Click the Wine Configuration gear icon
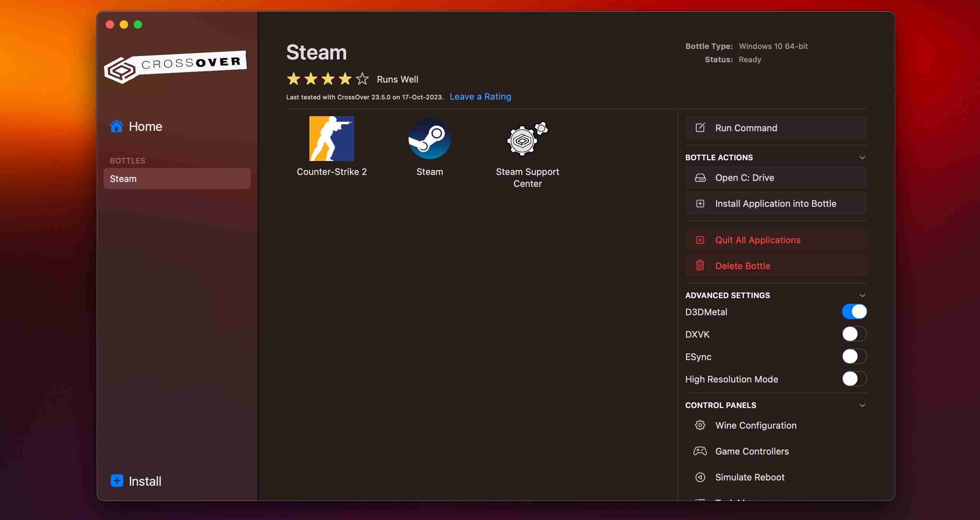 pyautogui.click(x=700, y=425)
